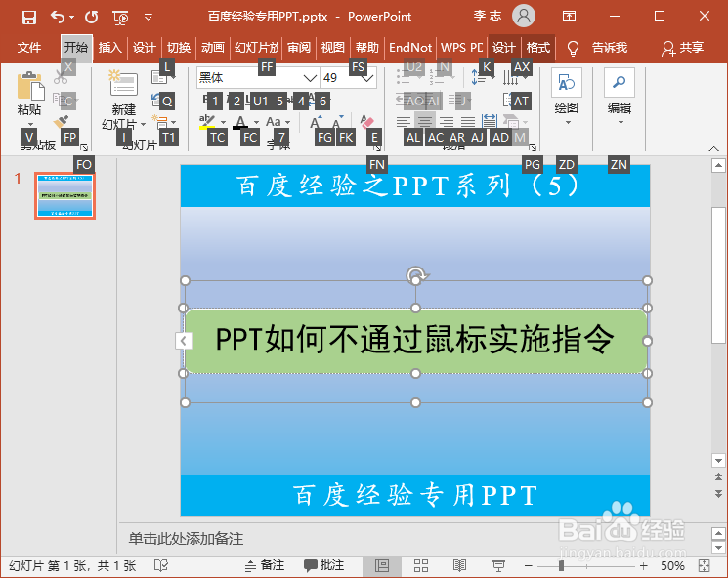Zoom in with the plus button
Screen dimensions: 728x578
[x=643, y=566]
